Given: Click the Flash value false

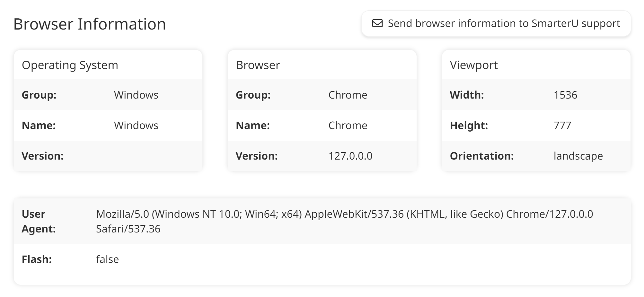Looking at the screenshot, I should (x=107, y=259).
